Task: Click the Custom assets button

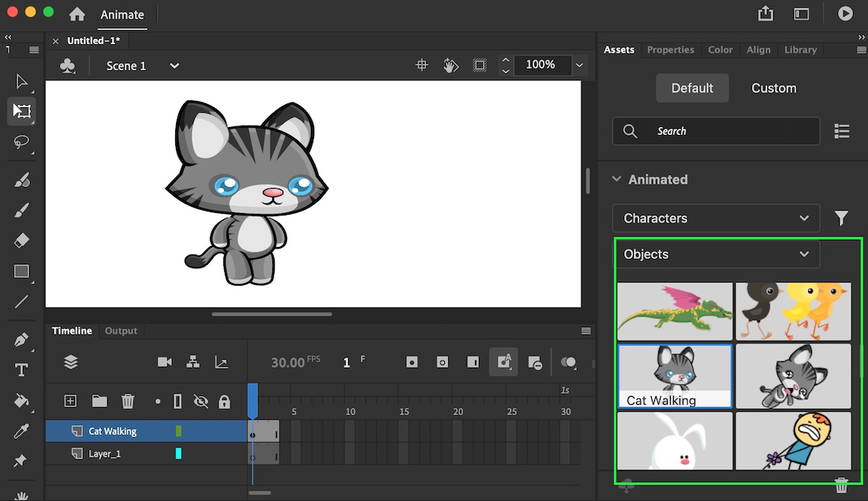Action: coord(773,88)
